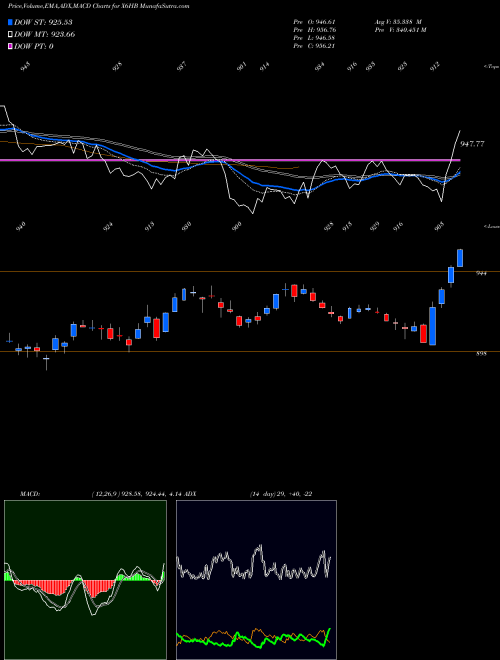
Task: Click the blue DOW ST legend swatch
Action: [10, 22]
